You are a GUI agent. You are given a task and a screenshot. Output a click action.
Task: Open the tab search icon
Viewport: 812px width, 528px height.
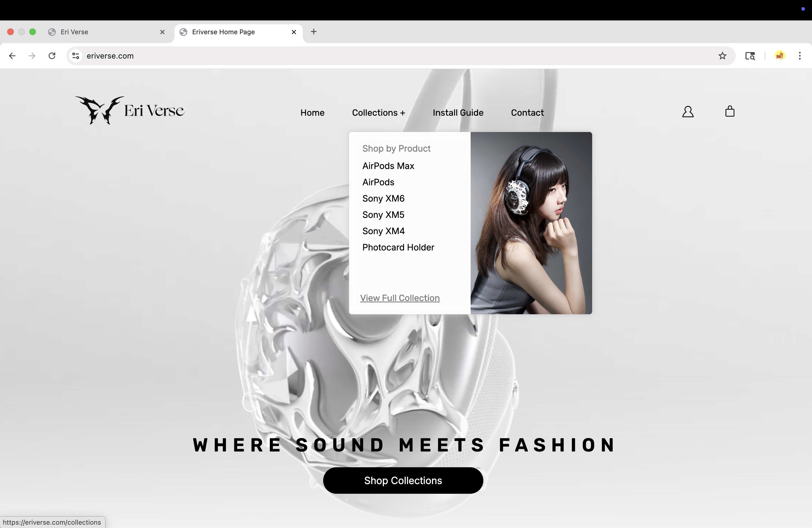(750, 56)
